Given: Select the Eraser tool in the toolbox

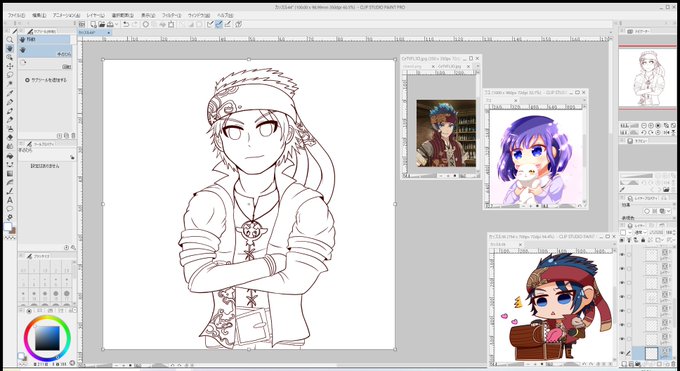Looking at the screenshot, I should (x=10, y=138).
